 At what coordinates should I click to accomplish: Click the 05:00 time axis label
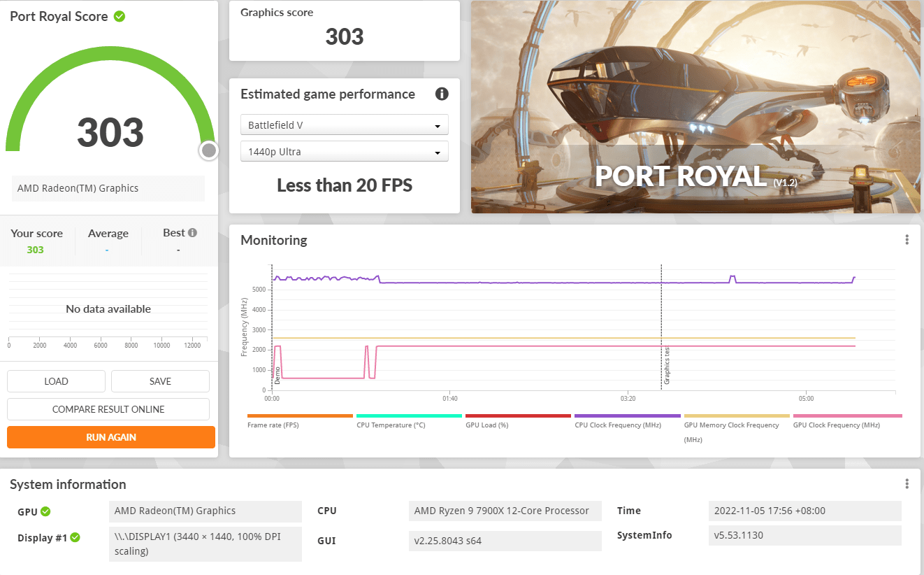[x=806, y=399]
